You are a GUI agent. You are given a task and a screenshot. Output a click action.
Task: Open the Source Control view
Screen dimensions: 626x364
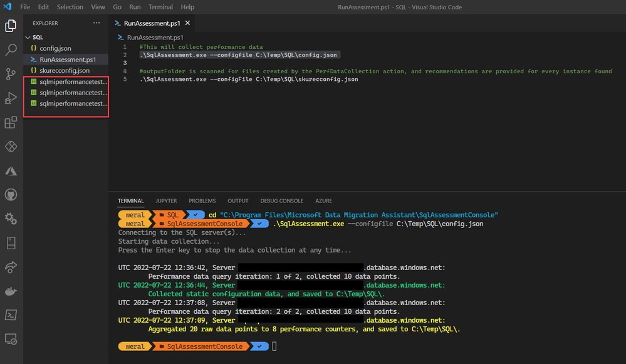point(11,74)
